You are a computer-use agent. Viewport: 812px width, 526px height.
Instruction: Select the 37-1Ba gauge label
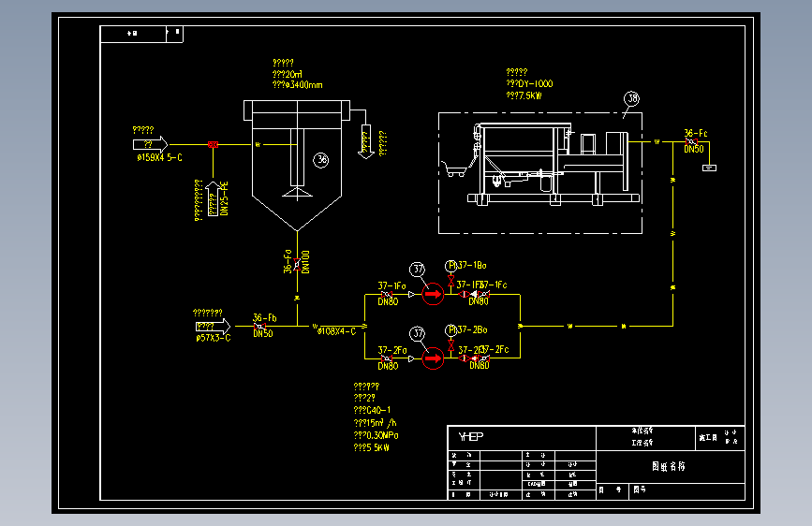(472, 265)
